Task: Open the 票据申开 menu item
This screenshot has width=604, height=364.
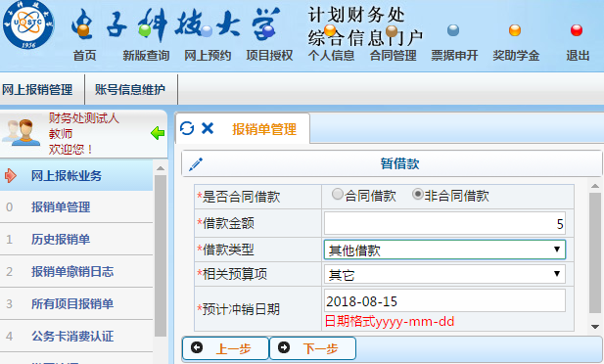Action: [x=454, y=56]
